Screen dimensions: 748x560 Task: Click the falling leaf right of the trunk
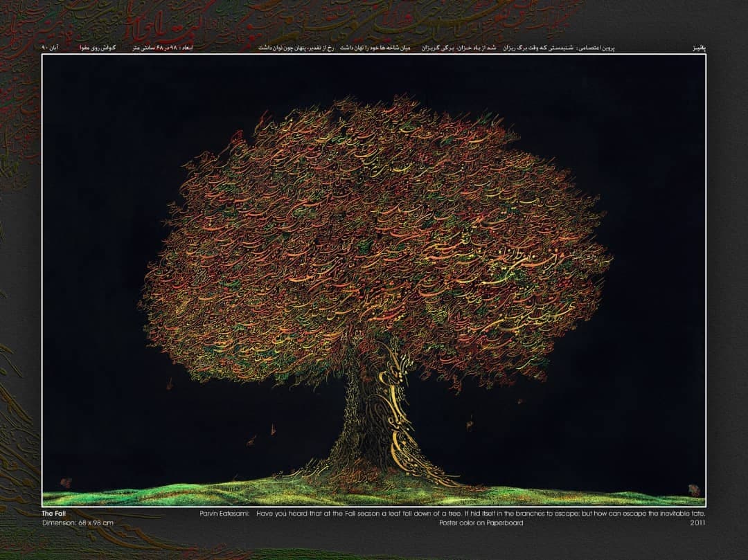click(469, 421)
